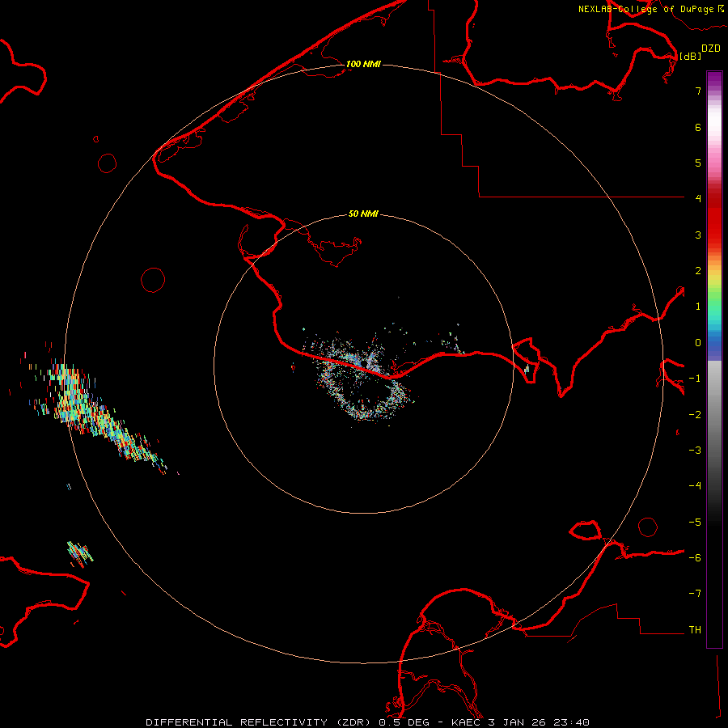Click the 50 NMI range ring label
The image size is (728, 728).
363,214
